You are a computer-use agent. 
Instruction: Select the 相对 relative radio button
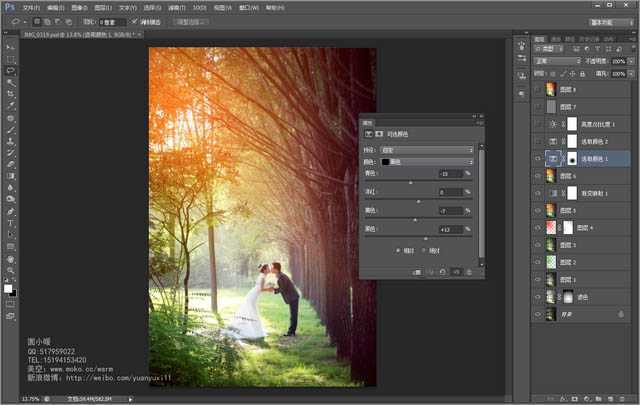pyautogui.click(x=398, y=251)
